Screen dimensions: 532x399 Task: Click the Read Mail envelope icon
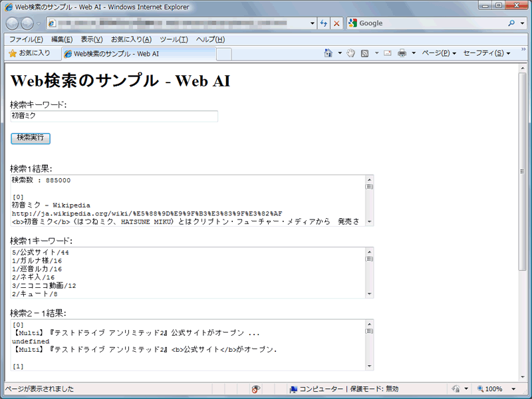click(x=388, y=53)
